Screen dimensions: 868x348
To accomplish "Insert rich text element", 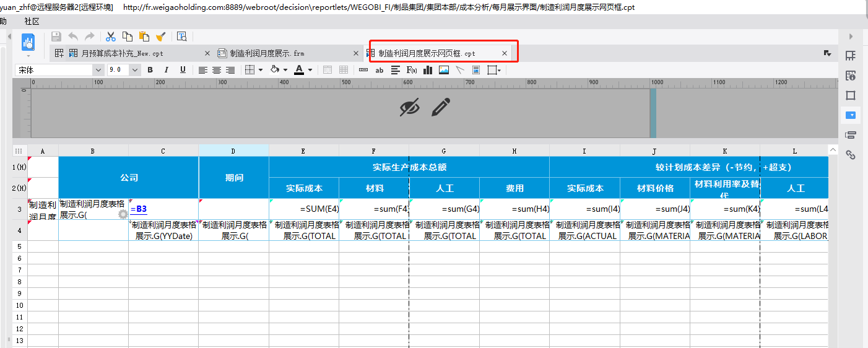I will tap(396, 70).
